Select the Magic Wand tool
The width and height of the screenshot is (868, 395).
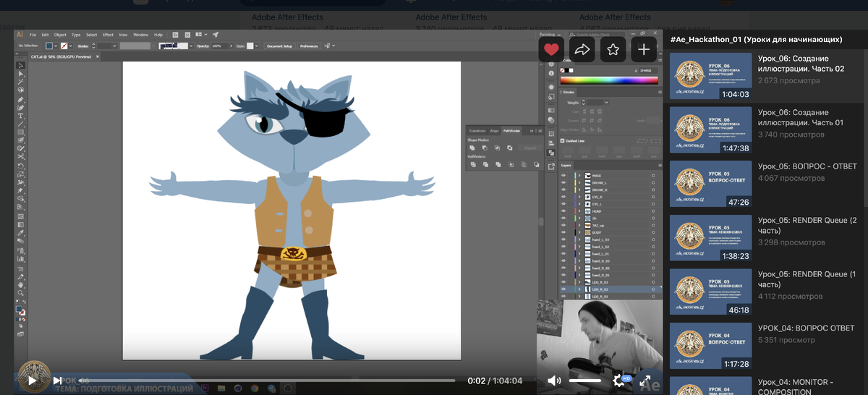click(21, 82)
